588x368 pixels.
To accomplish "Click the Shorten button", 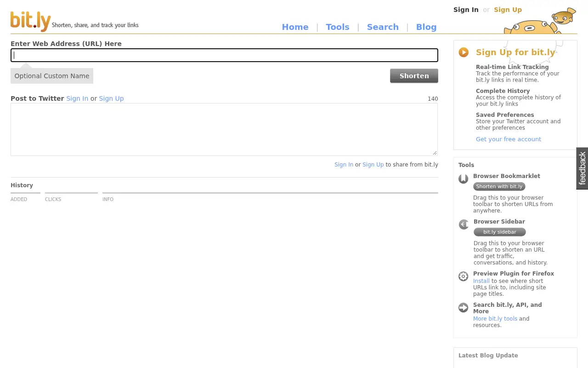I will (414, 76).
